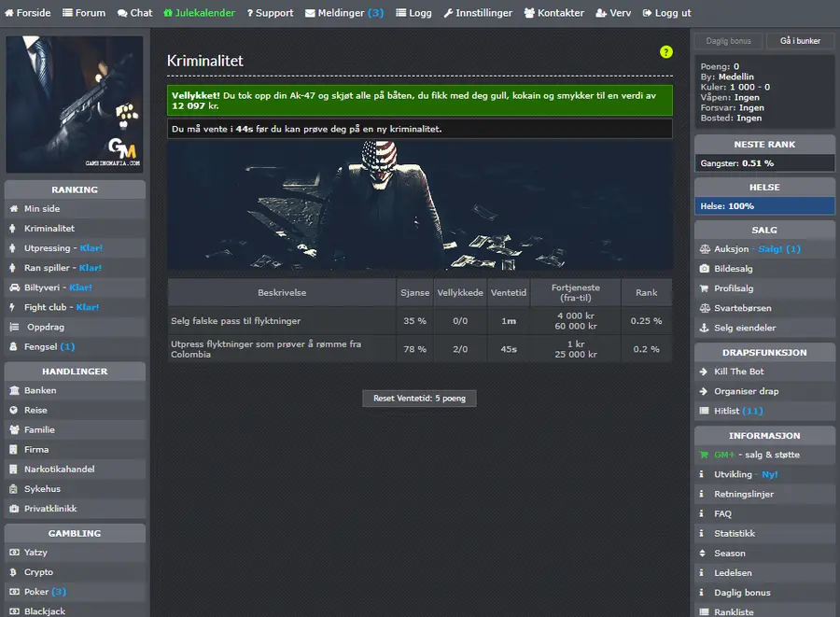Click the Biltyveri car icon entry
Viewport: 840px width, 617px height.
coord(14,287)
